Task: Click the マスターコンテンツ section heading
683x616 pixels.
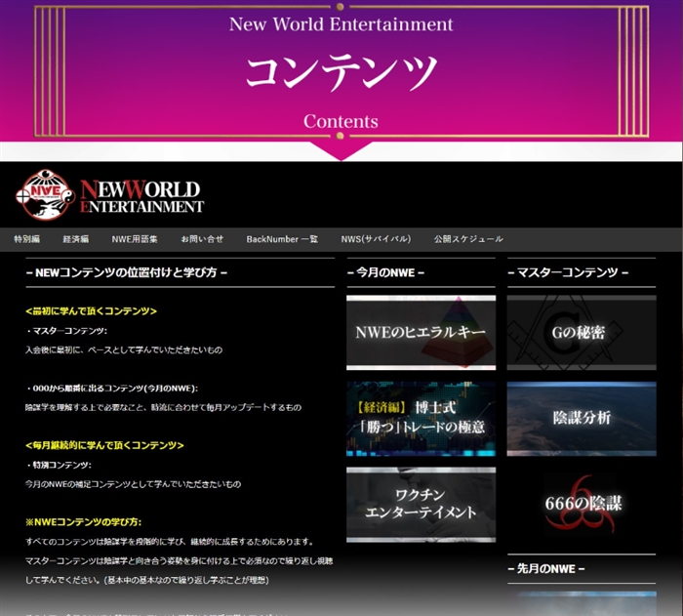Action: coord(568,272)
